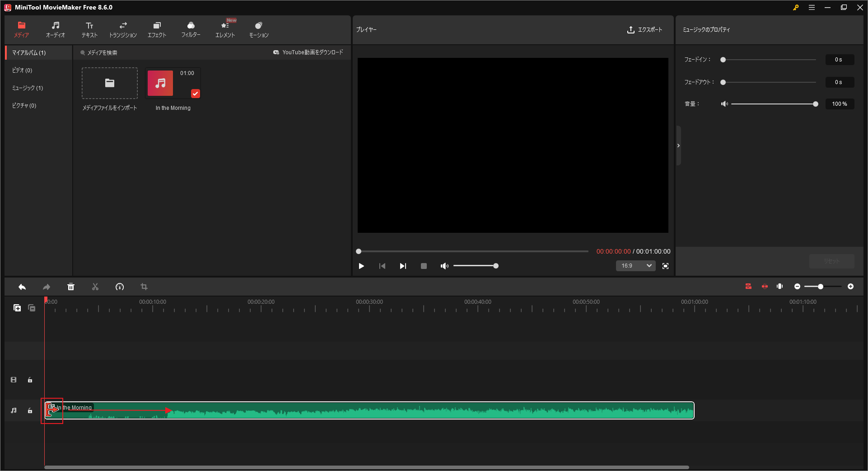
Task: Switch to the オーディオ tab
Action: coord(55,29)
